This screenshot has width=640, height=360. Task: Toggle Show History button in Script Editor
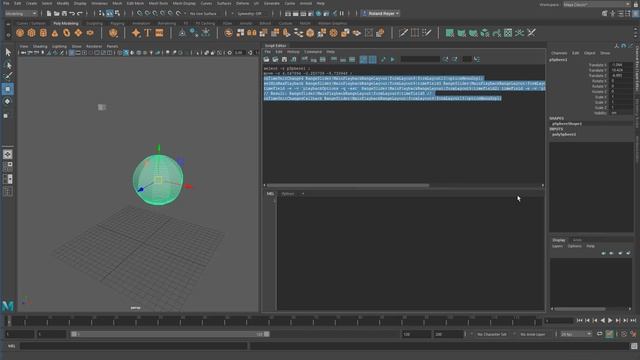coord(334,60)
